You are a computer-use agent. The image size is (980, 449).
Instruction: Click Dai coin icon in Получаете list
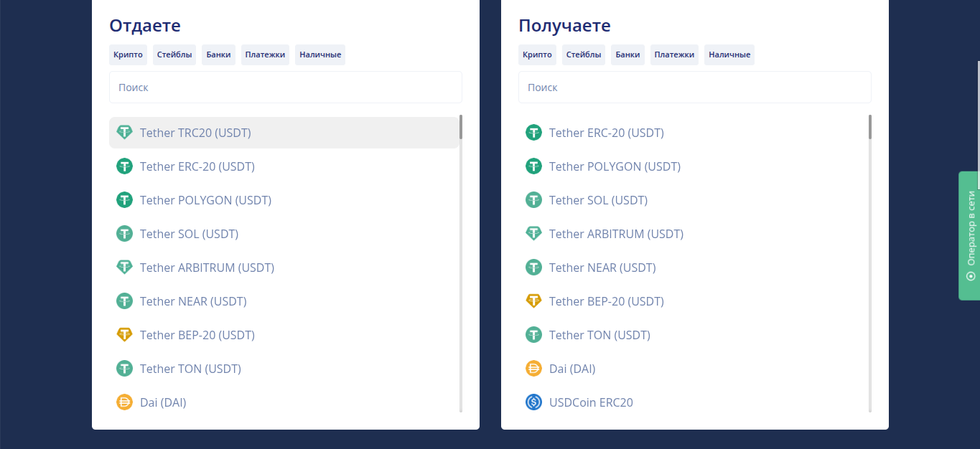533,369
